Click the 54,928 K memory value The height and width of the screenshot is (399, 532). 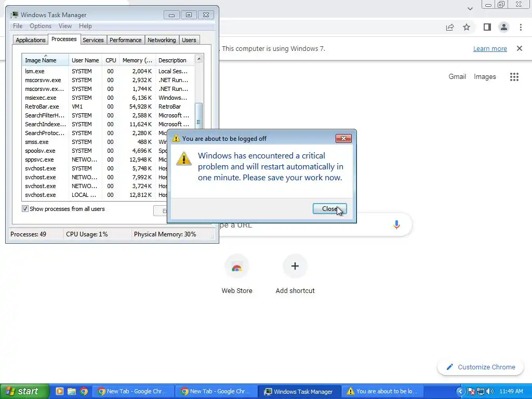(140, 107)
